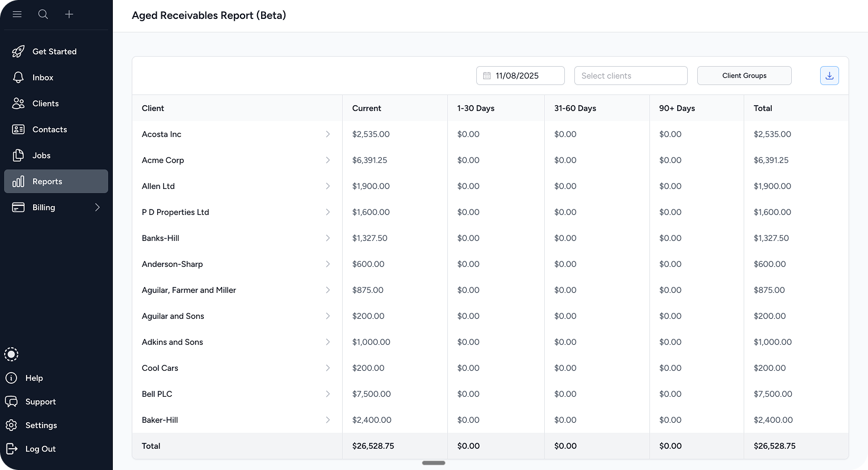Click the horizontal scrollbar handle below table
This screenshot has height=470, width=868.
[434, 463]
